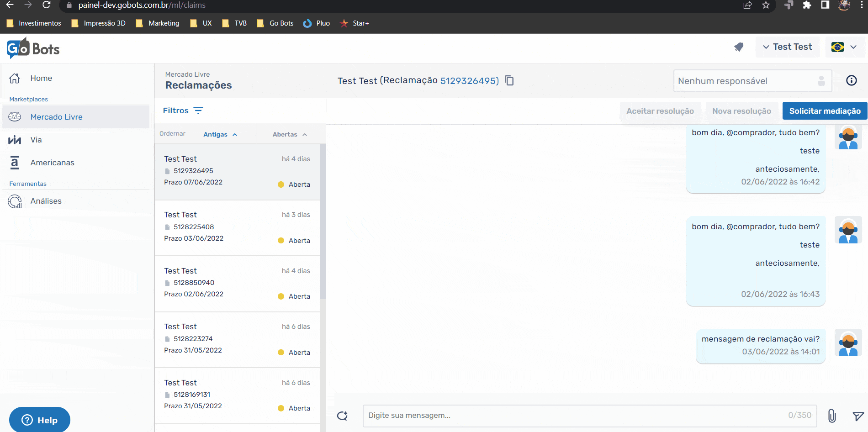The image size is (868, 432).
Task: Open the Nenhum responsável assignee dropdown
Action: pyautogui.click(x=752, y=81)
